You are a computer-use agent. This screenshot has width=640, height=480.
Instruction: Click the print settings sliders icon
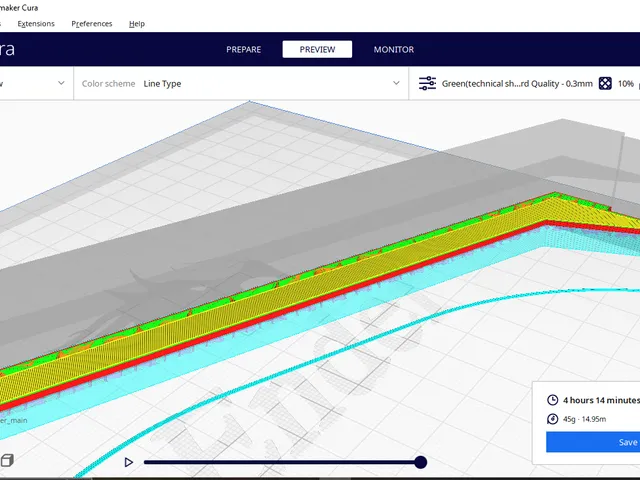[x=427, y=83]
